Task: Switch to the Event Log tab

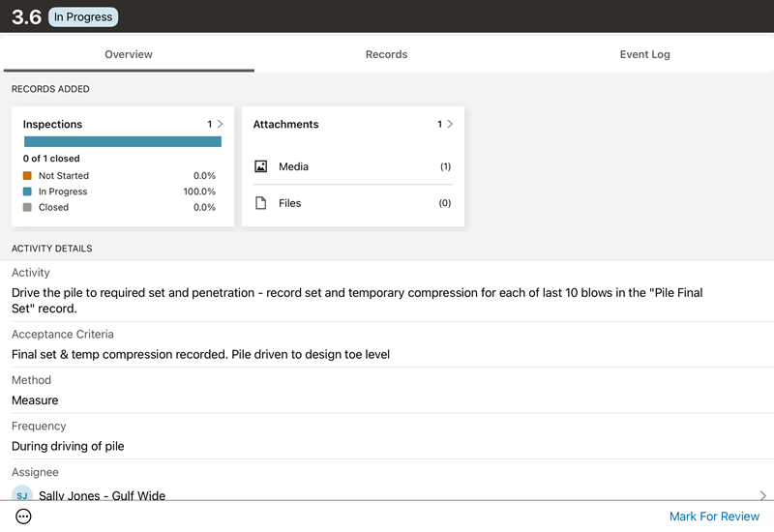Action: (x=644, y=54)
